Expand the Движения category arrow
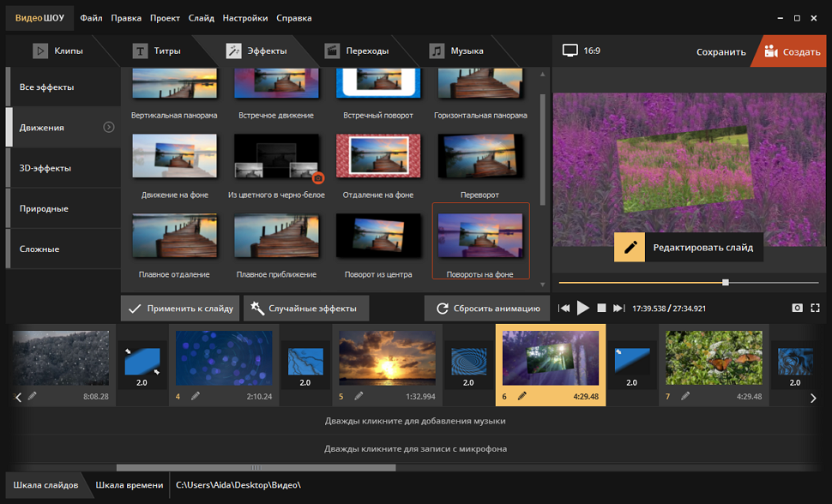 click(109, 128)
